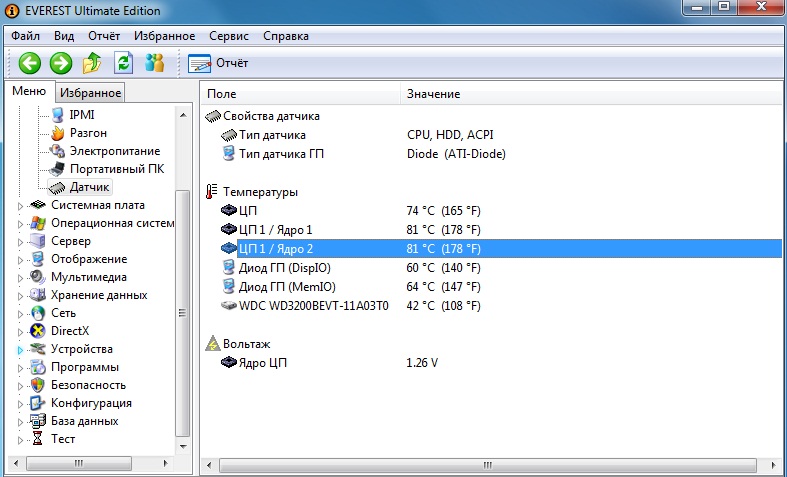Click the Безопасность shield icon
Screen dimensions: 787x477
[x=38, y=385]
